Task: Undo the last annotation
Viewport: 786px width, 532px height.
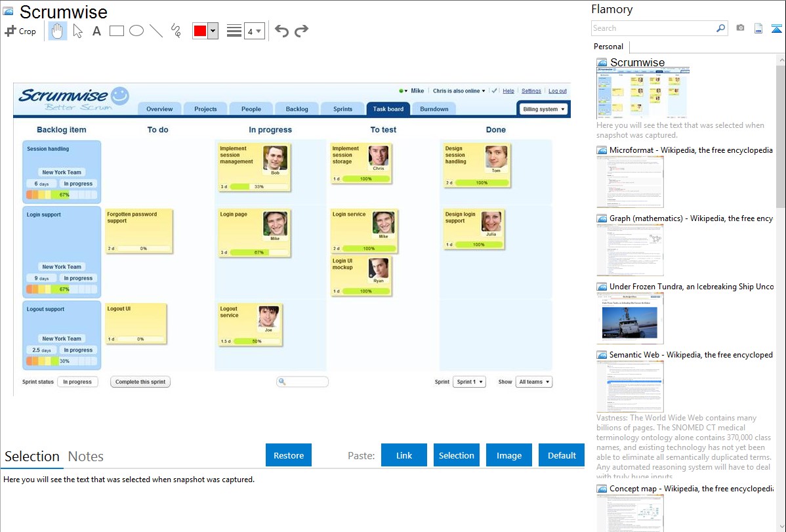Action: click(x=281, y=31)
